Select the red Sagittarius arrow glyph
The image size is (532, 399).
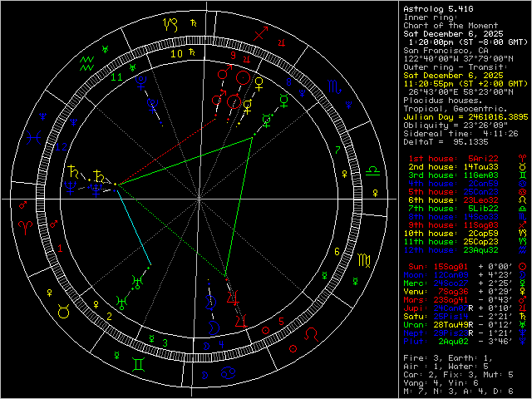click(x=261, y=34)
